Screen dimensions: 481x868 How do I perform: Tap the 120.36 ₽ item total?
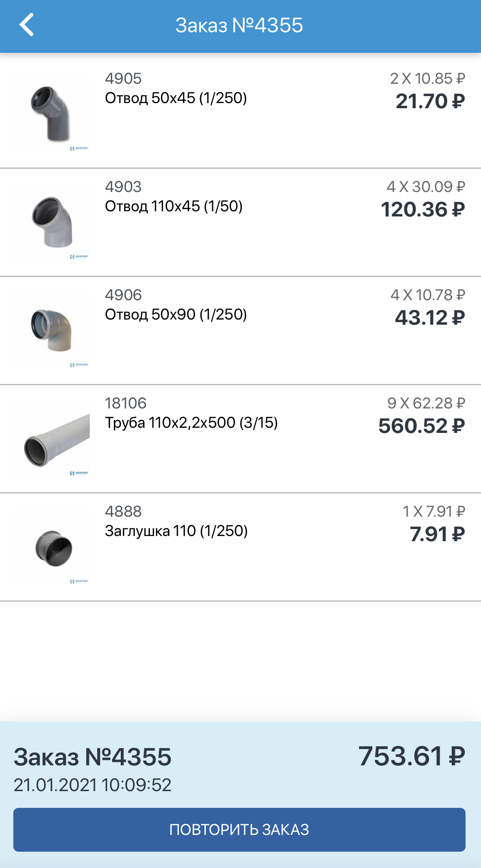click(x=423, y=210)
